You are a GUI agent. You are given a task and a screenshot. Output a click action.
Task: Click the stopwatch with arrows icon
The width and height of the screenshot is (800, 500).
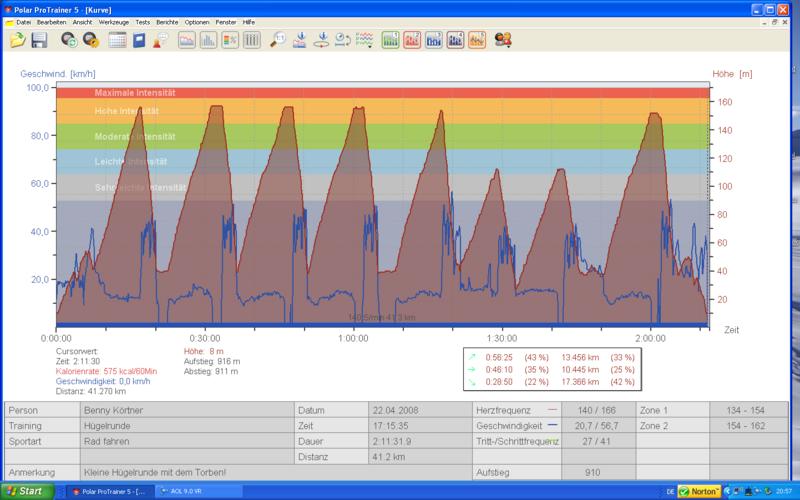[x=342, y=40]
